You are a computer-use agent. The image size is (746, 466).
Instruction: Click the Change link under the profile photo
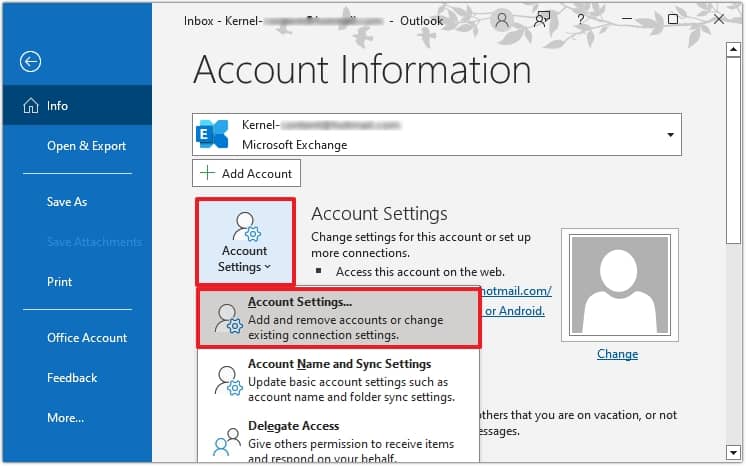pos(618,354)
